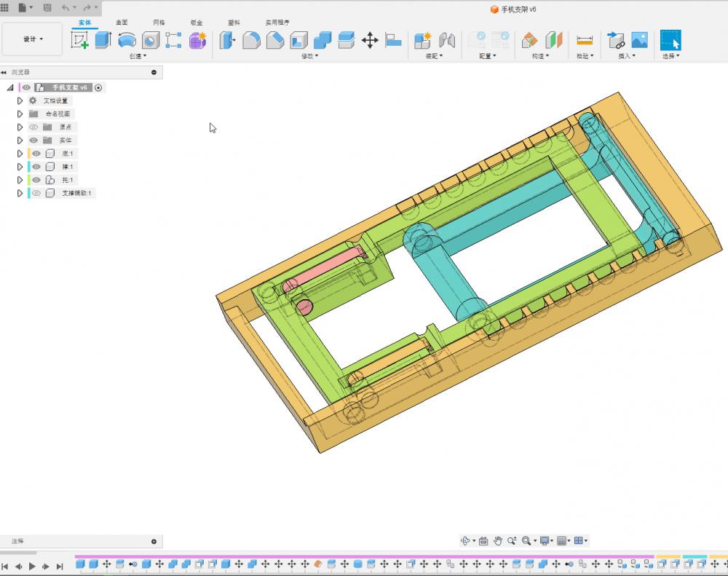
Task: Open the 插入 menu label
Action: [x=627, y=56]
